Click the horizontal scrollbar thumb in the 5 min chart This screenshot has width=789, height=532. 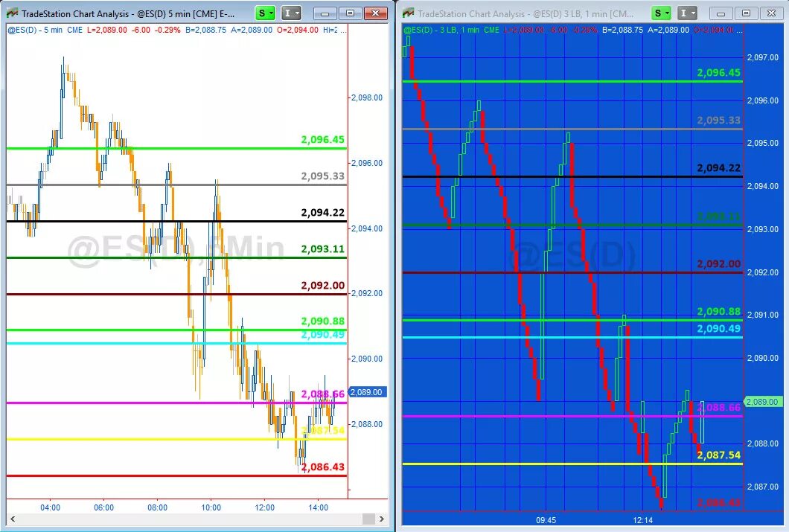pos(369,519)
